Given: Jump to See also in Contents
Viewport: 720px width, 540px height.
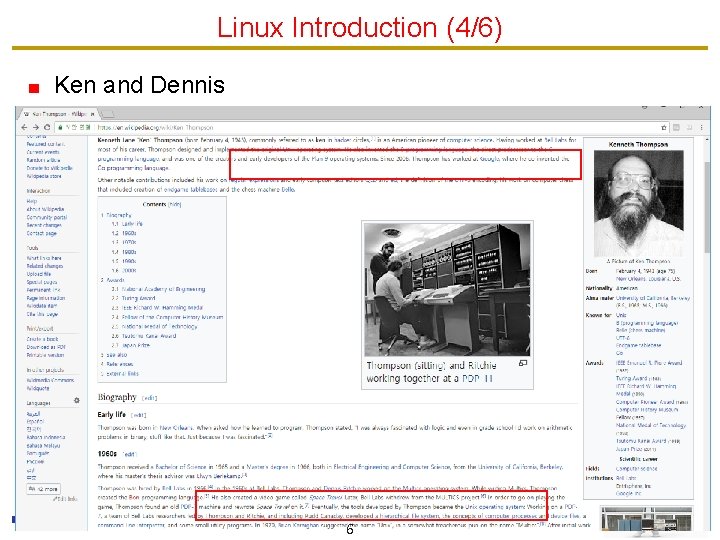Looking at the screenshot, I should (114, 355).
